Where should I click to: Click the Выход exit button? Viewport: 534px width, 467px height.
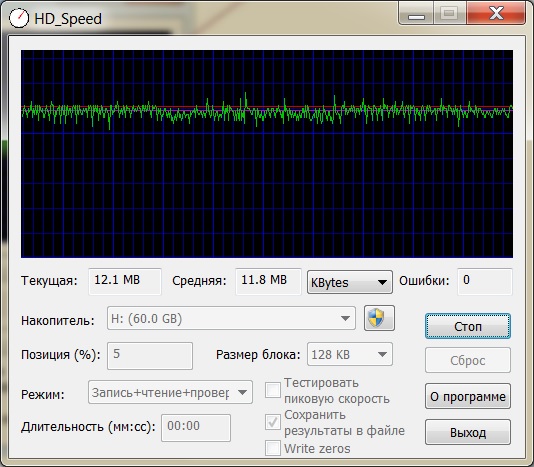(x=468, y=432)
